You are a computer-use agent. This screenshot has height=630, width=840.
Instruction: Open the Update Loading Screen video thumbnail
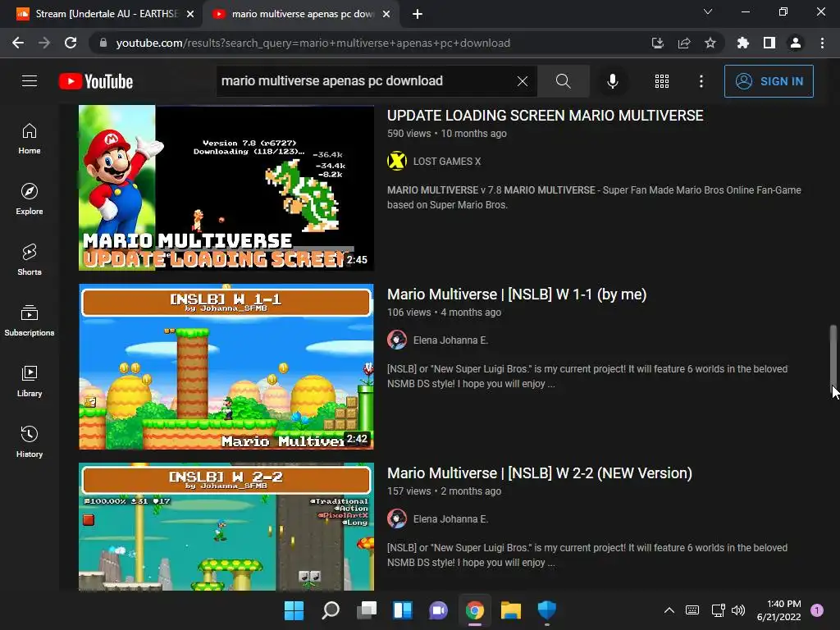pyautogui.click(x=226, y=188)
